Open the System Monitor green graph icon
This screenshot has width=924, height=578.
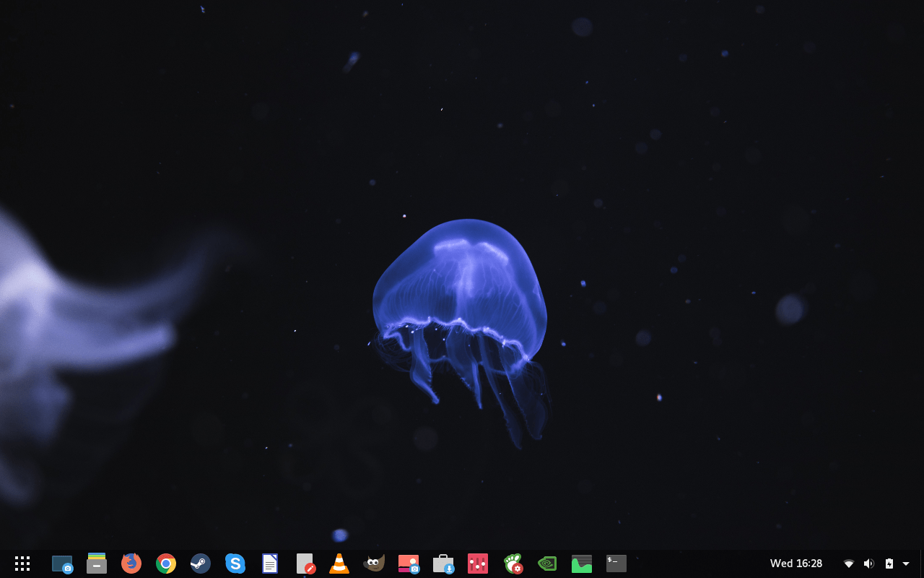pyautogui.click(x=582, y=564)
